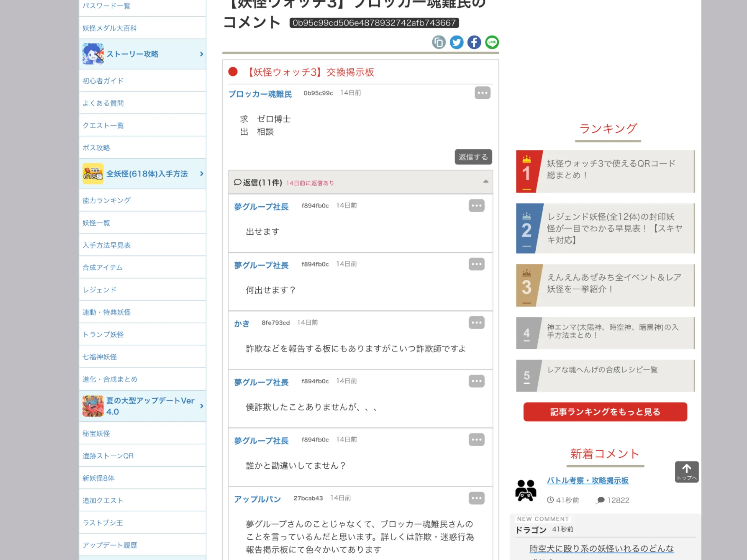Open パスワード一覧 sidebar item
747x560 pixels.
(142, 7)
